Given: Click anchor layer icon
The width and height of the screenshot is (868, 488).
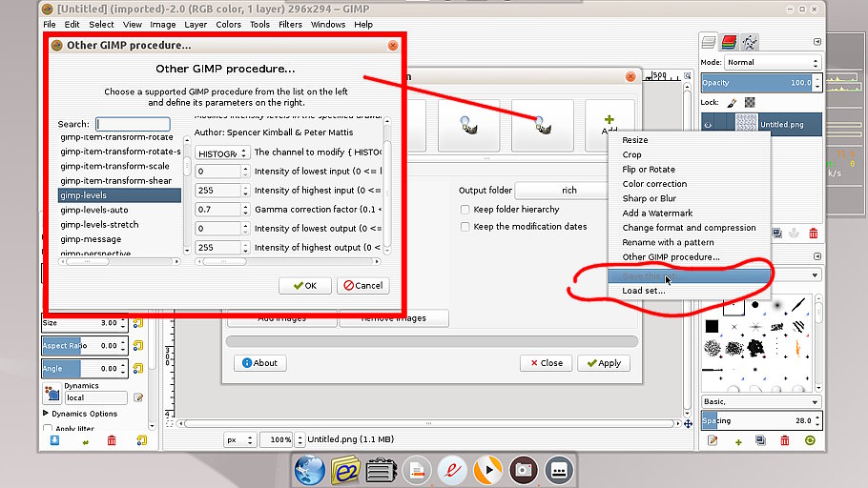Looking at the screenshot, I should 795,234.
